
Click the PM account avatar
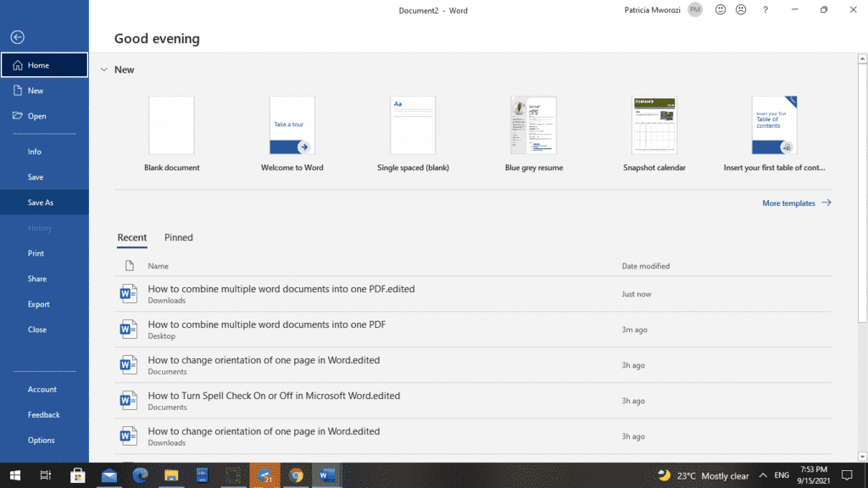pyautogui.click(x=694, y=10)
